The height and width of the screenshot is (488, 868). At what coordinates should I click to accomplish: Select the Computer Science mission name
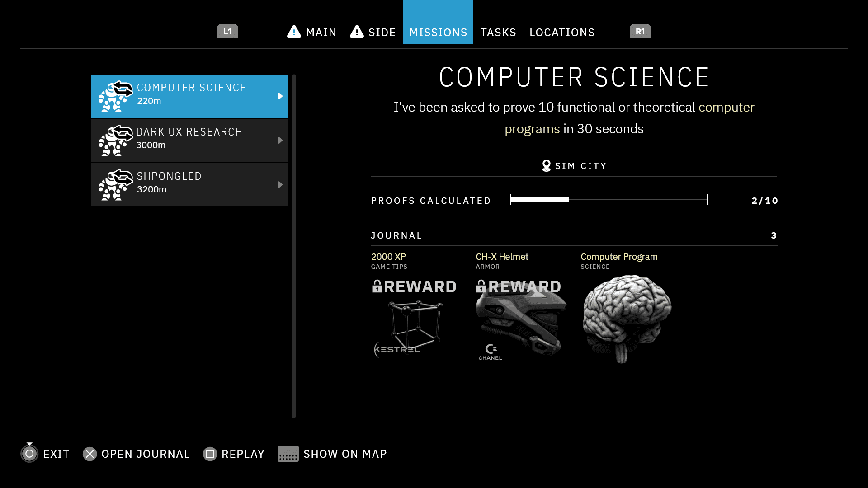pyautogui.click(x=191, y=88)
